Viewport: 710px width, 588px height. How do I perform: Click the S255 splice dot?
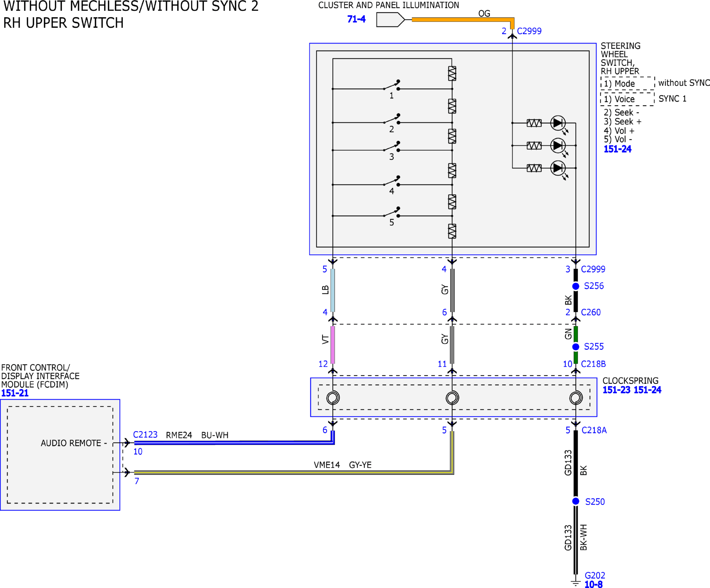[x=575, y=347]
